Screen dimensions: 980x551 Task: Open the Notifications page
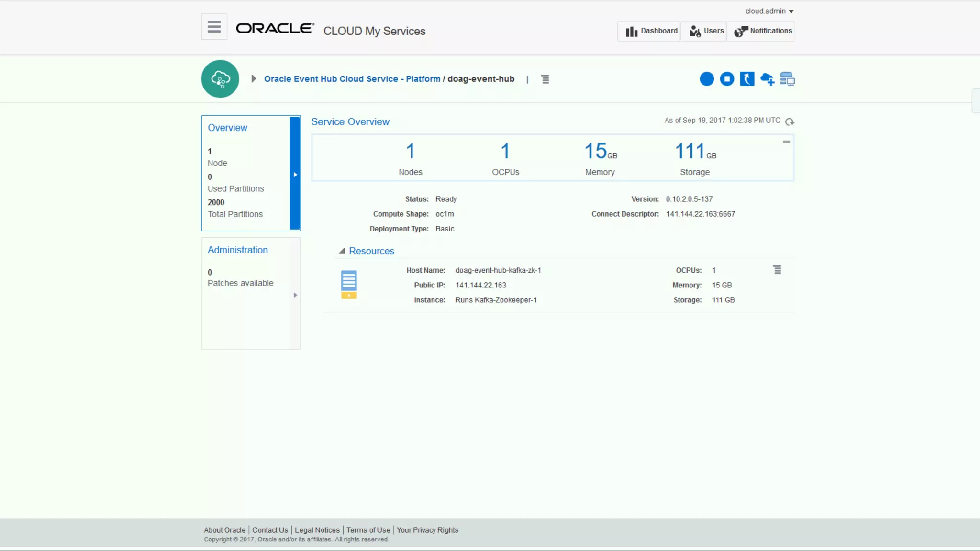point(763,31)
